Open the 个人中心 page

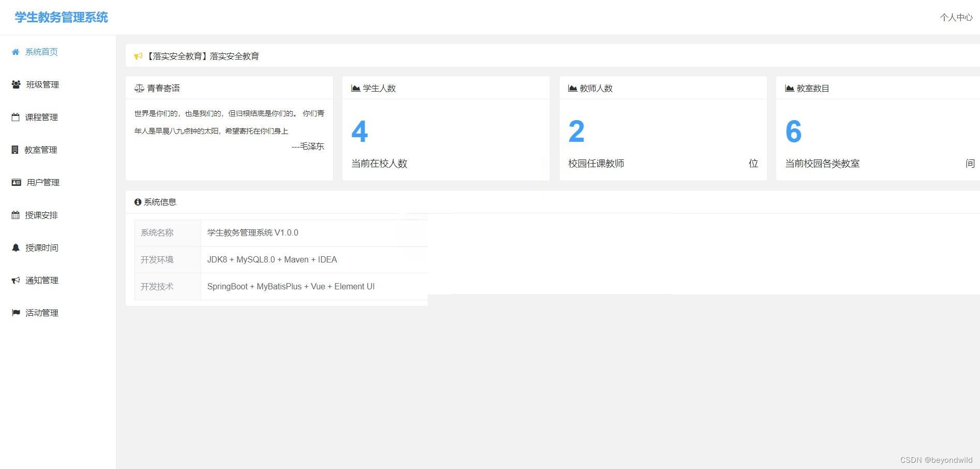pos(956,17)
